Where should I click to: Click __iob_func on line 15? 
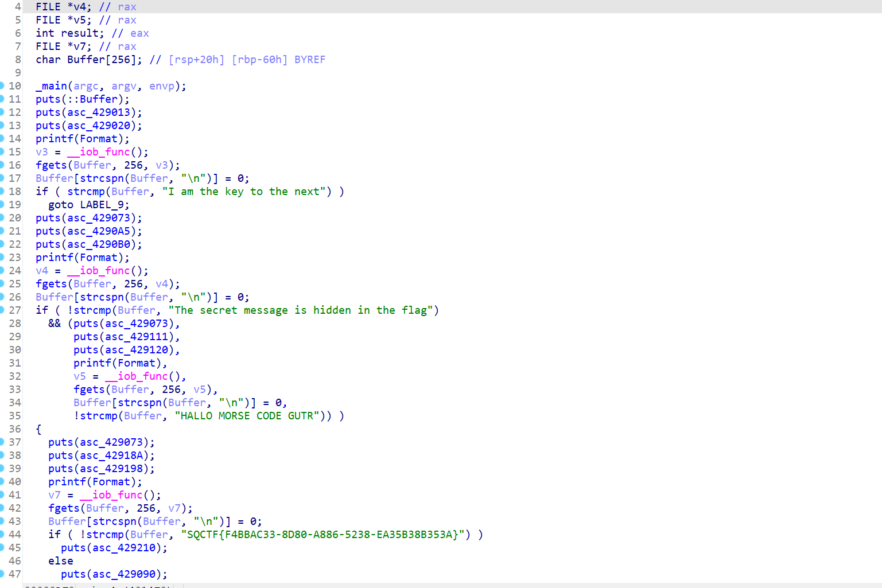pos(99,152)
